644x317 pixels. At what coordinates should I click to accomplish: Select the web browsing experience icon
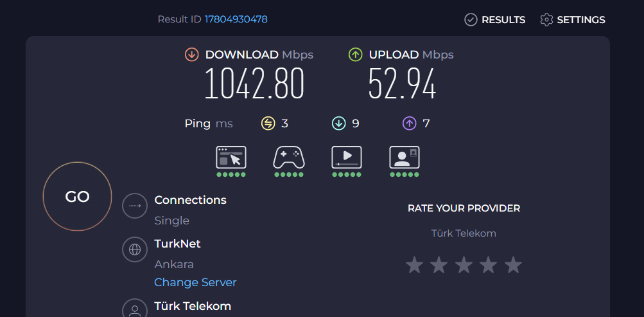[x=231, y=158]
